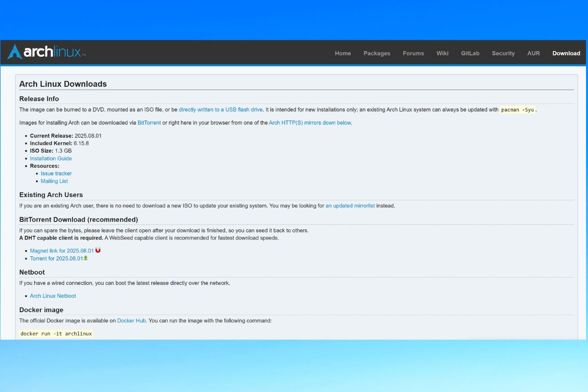The image size is (588, 392).
Task: Click the 'docker run -it archlinux' command
Action: click(x=56, y=334)
